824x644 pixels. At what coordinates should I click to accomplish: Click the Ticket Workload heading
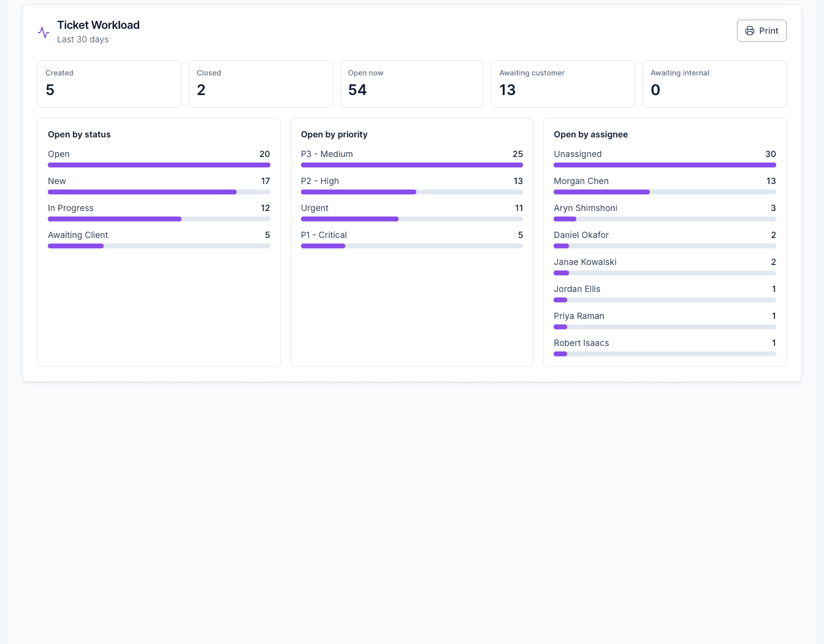(x=98, y=25)
